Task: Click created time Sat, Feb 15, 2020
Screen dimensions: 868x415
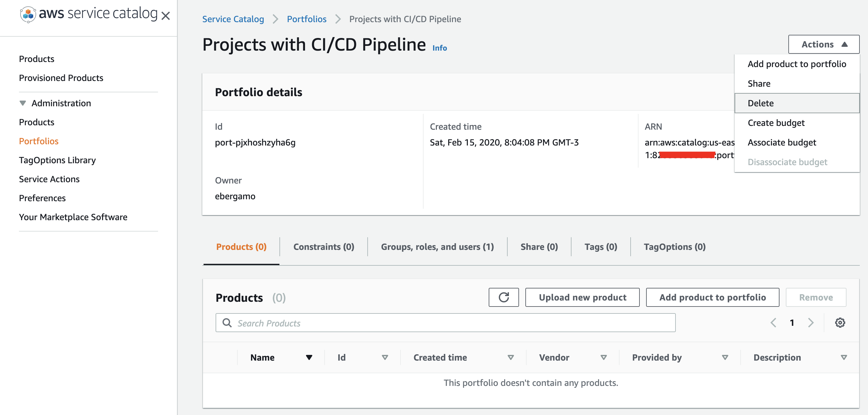Action: [504, 142]
